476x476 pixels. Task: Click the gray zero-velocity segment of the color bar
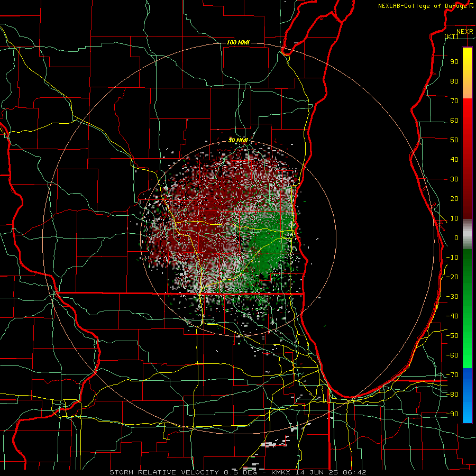point(467,234)
